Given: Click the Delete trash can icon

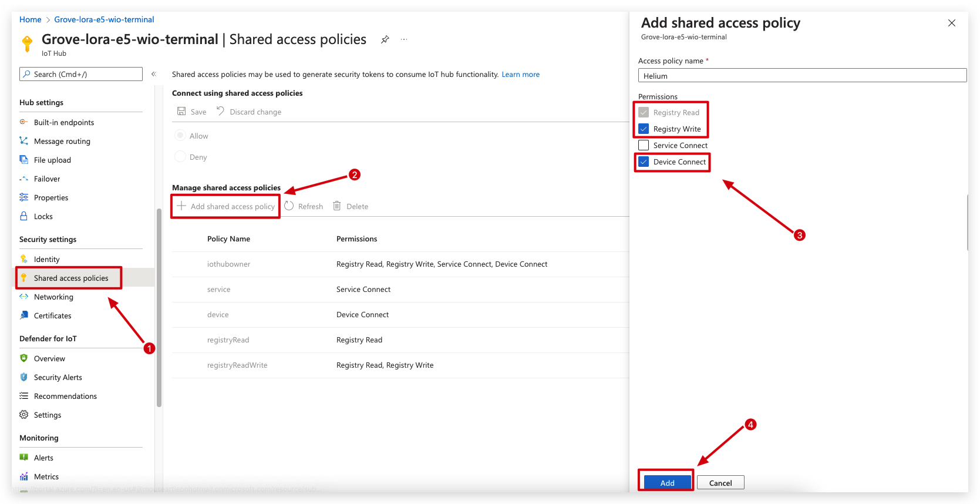Looking at the screenshot, I should click(337, 206).
